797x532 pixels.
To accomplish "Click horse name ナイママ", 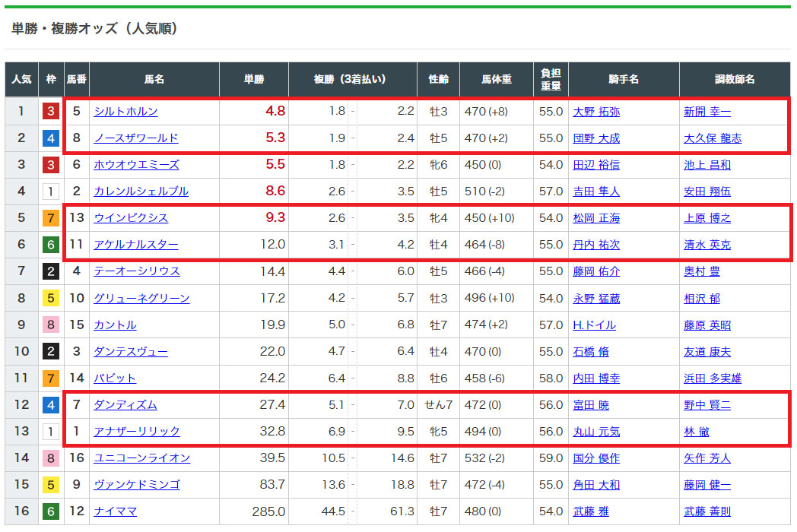I will pos(115,511).
